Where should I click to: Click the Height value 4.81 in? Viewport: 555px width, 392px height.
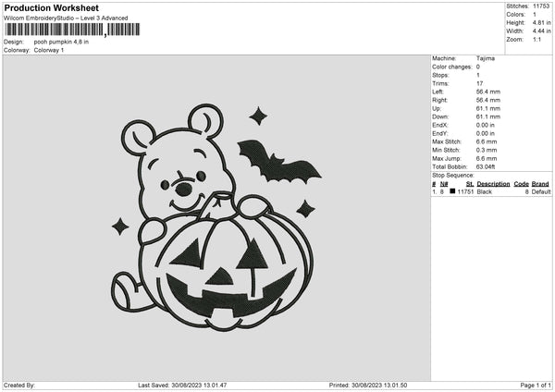[541, 22]
